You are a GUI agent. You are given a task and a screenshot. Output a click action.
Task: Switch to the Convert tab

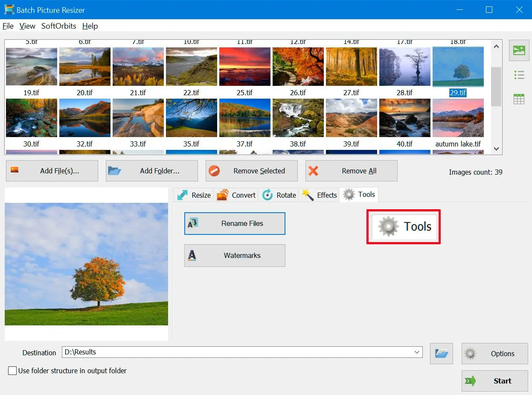coord(236,195)
